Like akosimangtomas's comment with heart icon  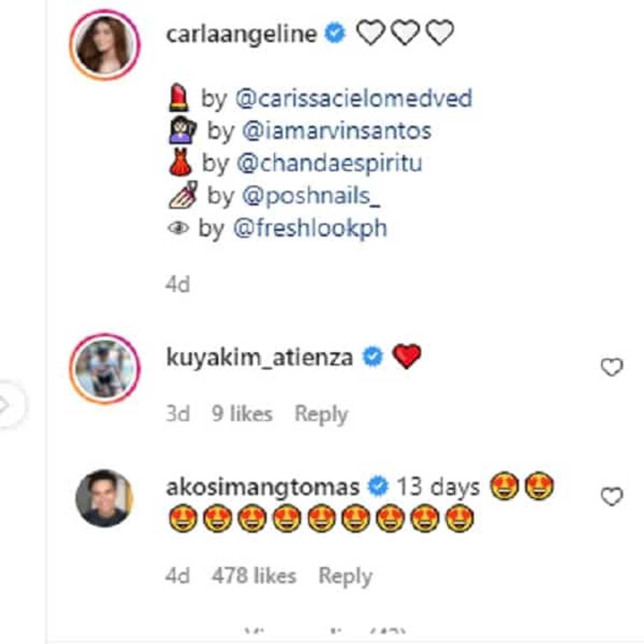[x=611, y=496]
